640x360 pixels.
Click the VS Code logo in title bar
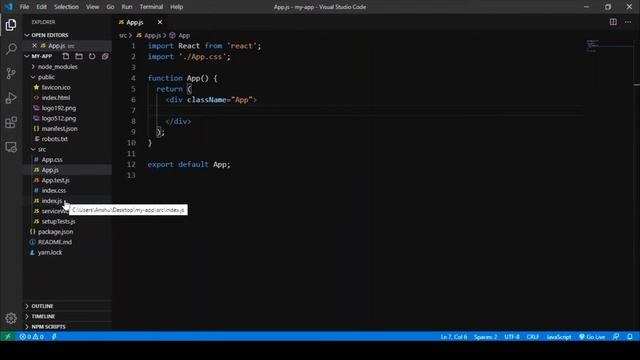(8, 7)
